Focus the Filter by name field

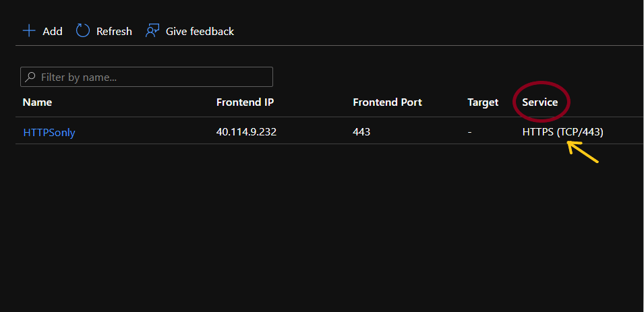[152, 77]
